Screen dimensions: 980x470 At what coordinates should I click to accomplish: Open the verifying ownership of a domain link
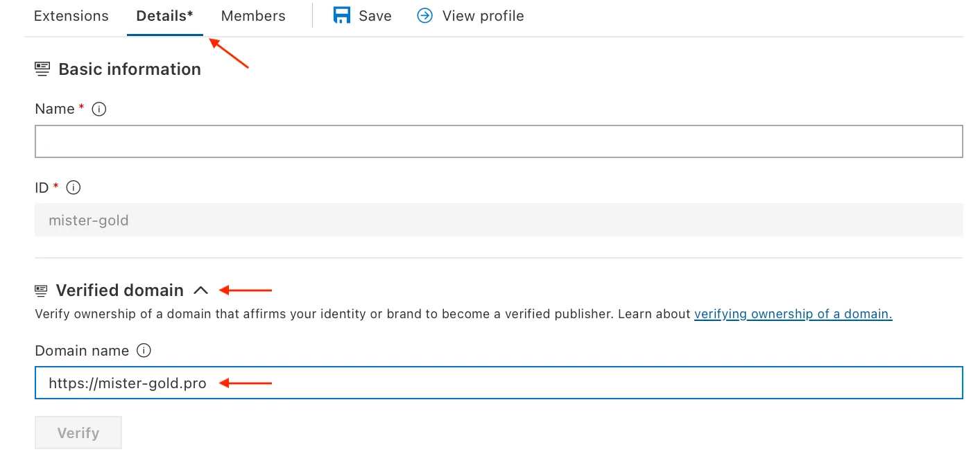coord(793,314)
